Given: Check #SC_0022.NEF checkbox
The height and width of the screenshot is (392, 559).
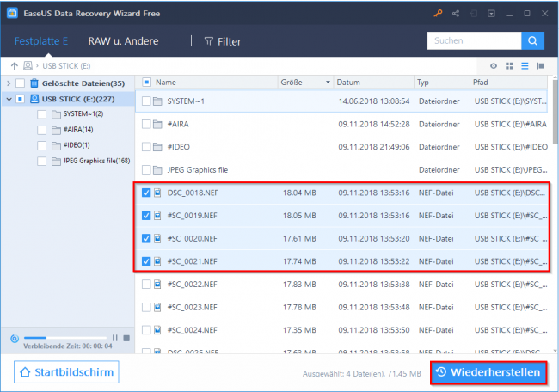Looking at the screenshot, I should 146,285.
